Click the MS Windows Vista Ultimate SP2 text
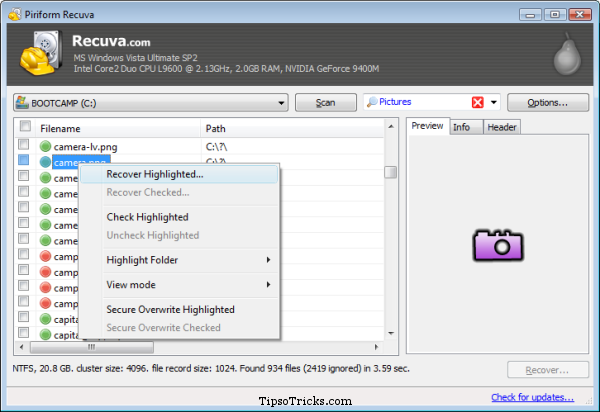Image resolution: width=600 pixels, height=412 pixels. (x=135, y=58)
